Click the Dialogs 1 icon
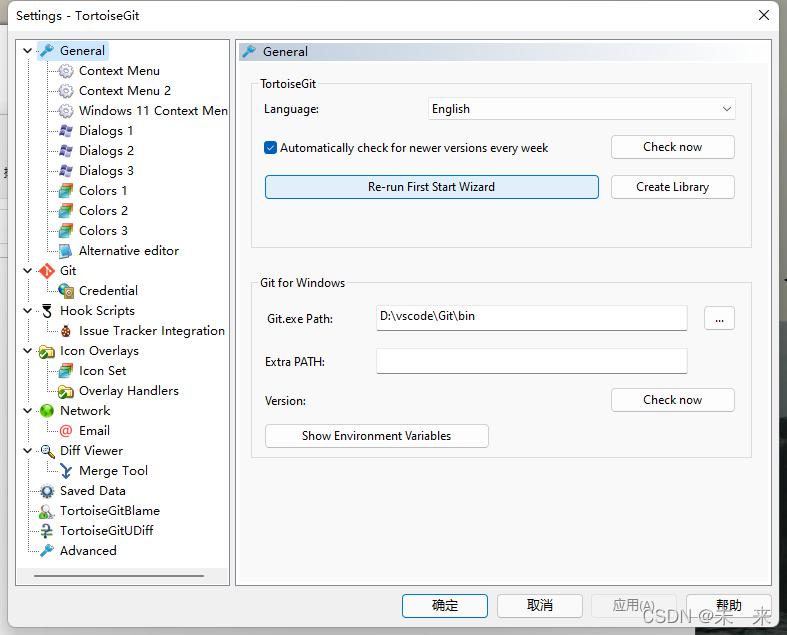Image resolution: width=787 pixels, height=635 pixels. [x=66, y=131]
